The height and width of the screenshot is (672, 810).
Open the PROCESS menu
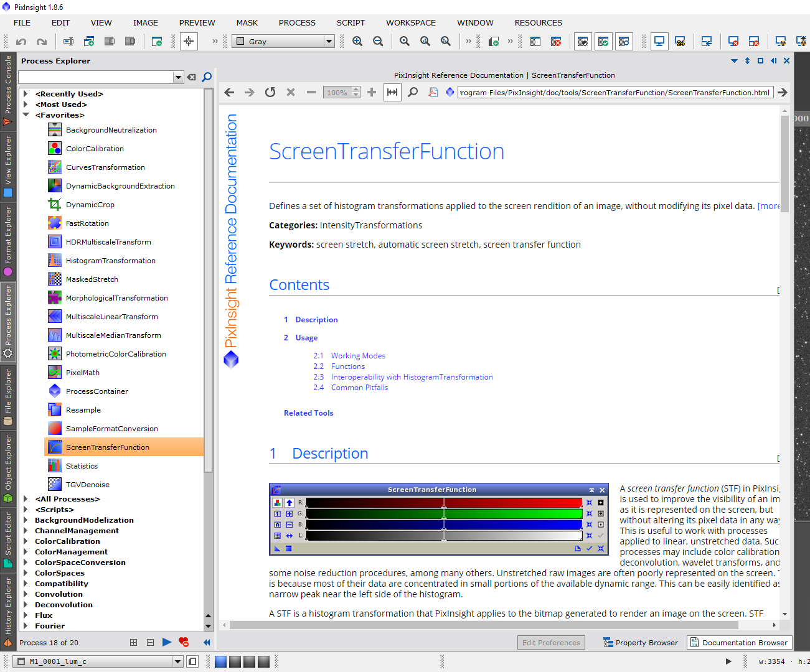pyautogui.click(x=297, y=23)
